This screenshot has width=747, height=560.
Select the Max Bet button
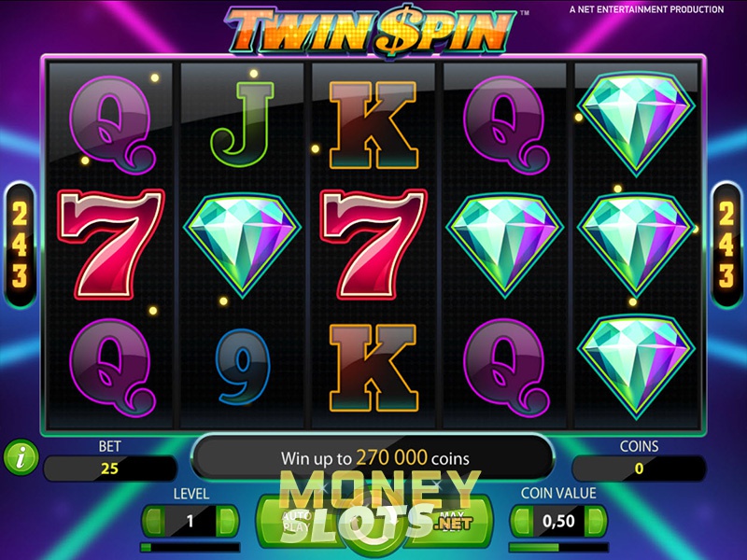point(452,523)
